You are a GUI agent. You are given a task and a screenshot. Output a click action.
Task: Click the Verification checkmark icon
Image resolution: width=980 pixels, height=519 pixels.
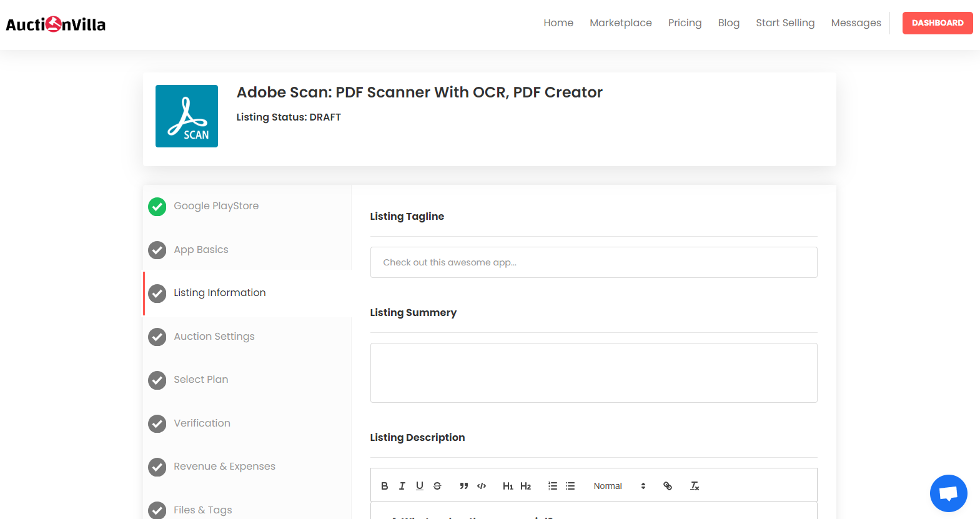coord(157,423)
